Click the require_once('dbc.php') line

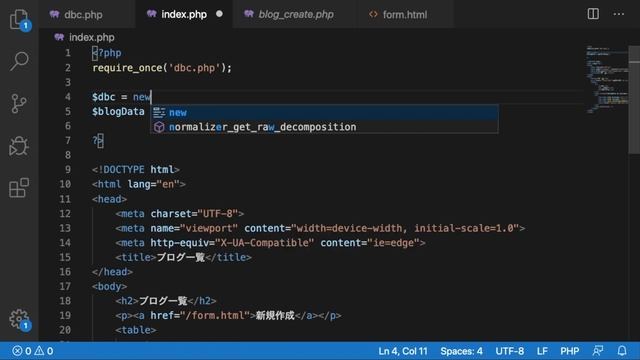pyautogui.click(x=162, y=68)
